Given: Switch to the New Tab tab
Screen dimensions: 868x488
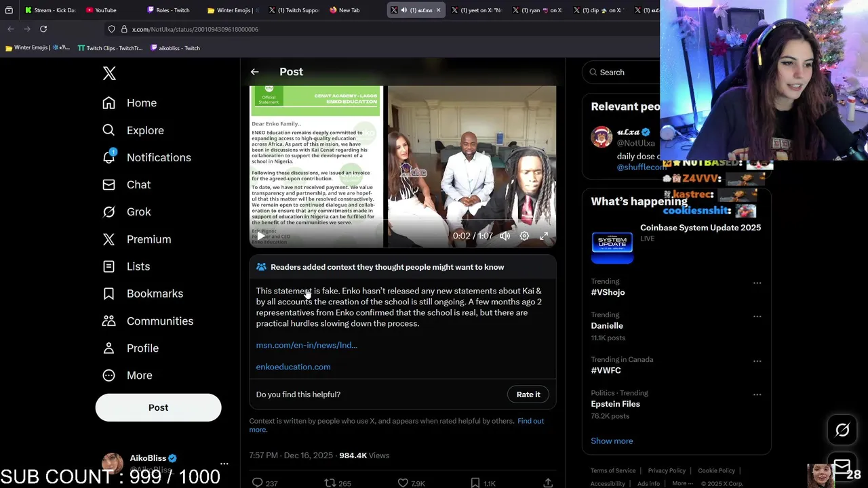Looking at the screenshot, I should [349, 10].
